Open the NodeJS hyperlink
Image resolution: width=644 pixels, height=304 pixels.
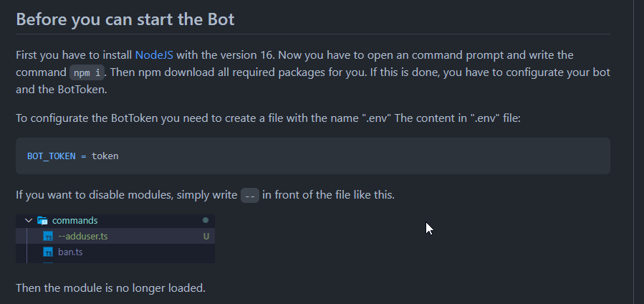(x=155, y=55)
